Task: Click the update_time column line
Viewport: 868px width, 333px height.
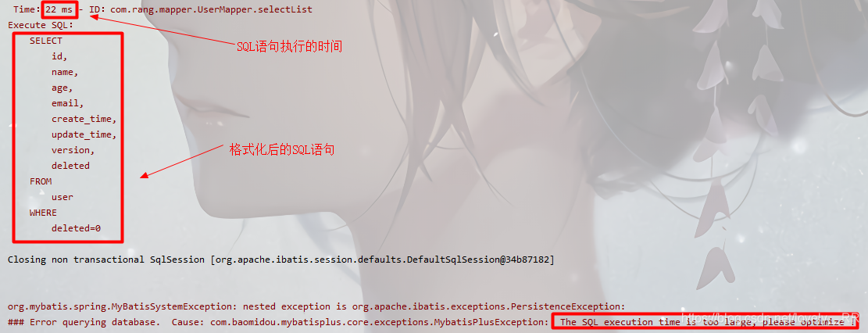Action: (x=84, y=134)
